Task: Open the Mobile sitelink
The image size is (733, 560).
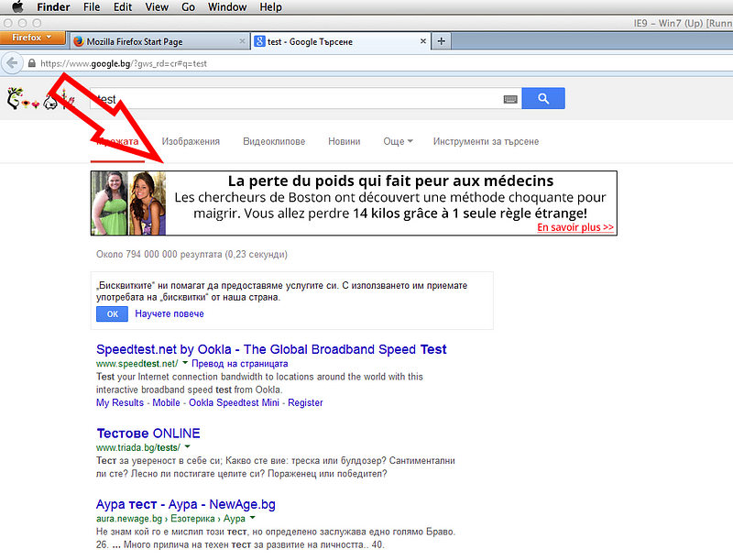Action: 166,402
